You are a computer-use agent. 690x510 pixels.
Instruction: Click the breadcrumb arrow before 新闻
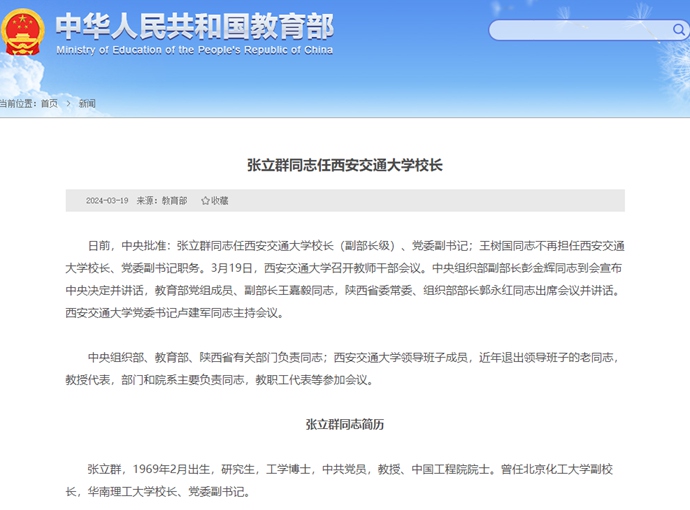(x=68, y=103)
